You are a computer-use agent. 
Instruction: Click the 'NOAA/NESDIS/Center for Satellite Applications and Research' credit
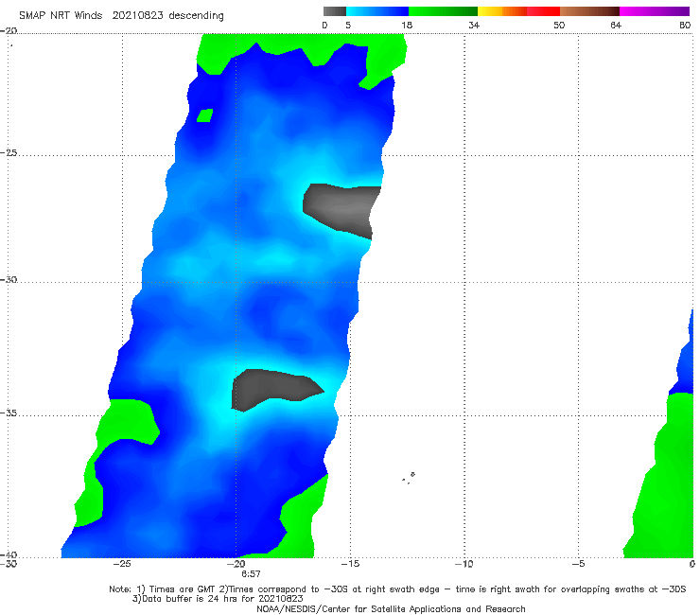point(391,608)
